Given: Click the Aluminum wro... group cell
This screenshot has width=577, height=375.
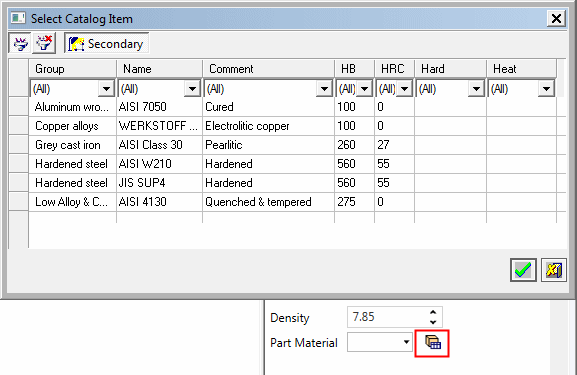Looking at the screenshot, I should 72,107.
